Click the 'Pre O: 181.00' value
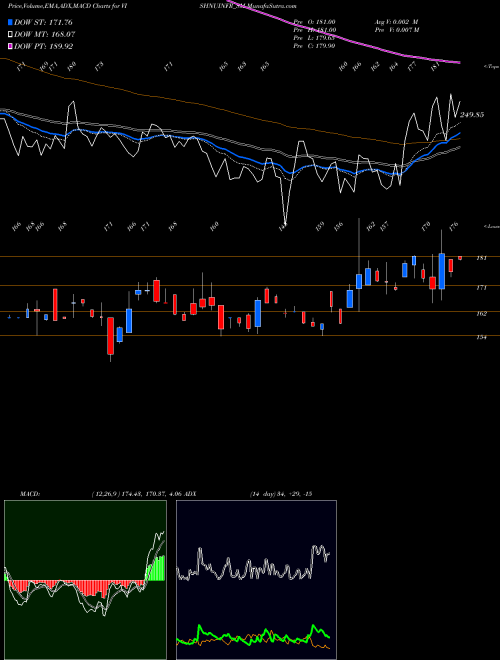Screen dimensions: 500x660 314,21
